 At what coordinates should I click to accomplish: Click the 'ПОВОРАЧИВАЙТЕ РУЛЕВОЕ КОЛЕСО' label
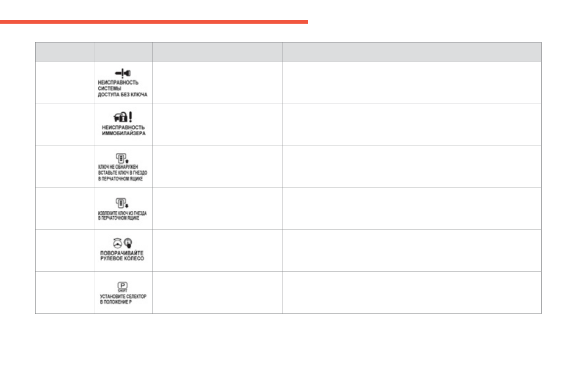click(123, 256)
